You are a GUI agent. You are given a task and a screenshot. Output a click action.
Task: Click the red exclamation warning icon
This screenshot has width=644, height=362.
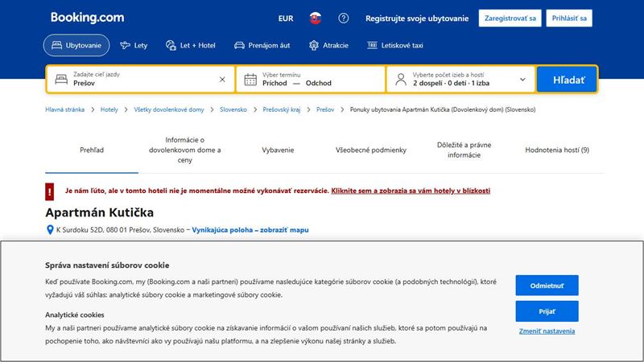(x=50, y=191)
